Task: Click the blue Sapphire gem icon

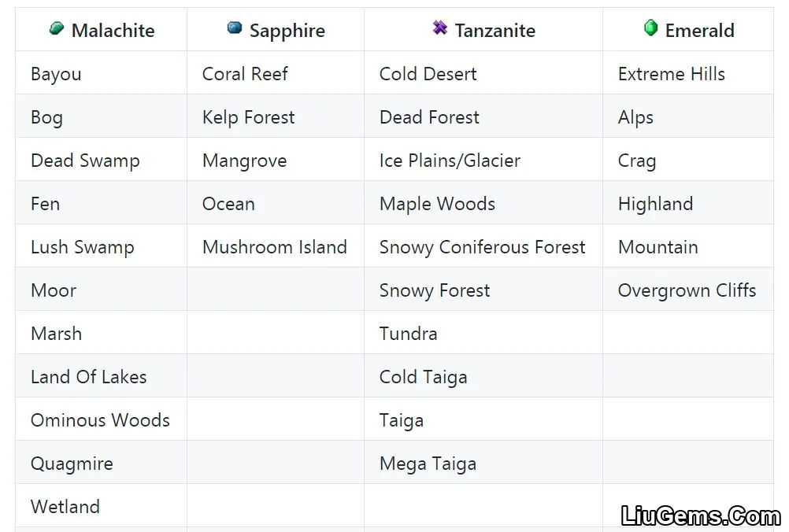Action: pos(235,28)
